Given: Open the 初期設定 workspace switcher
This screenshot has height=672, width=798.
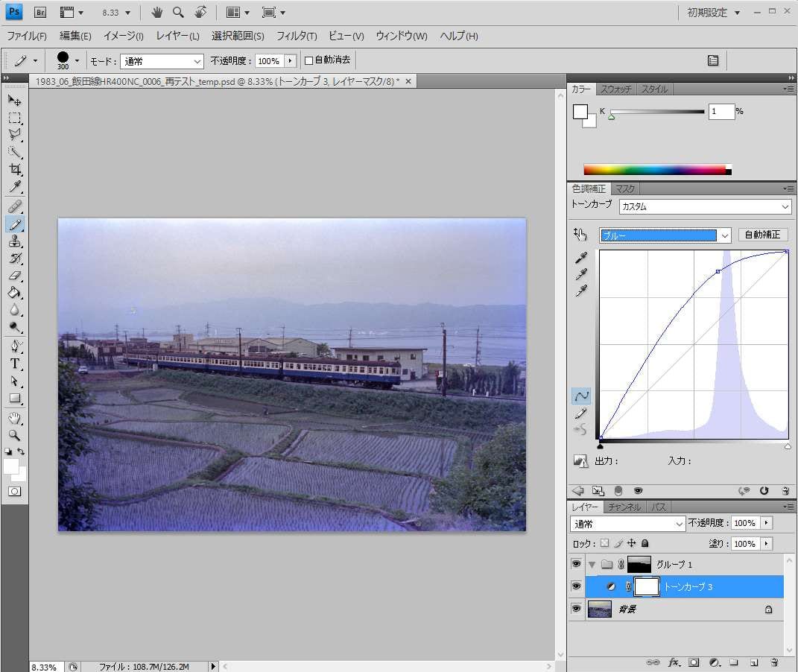Looking at the screenshot, I should point(714,13).
